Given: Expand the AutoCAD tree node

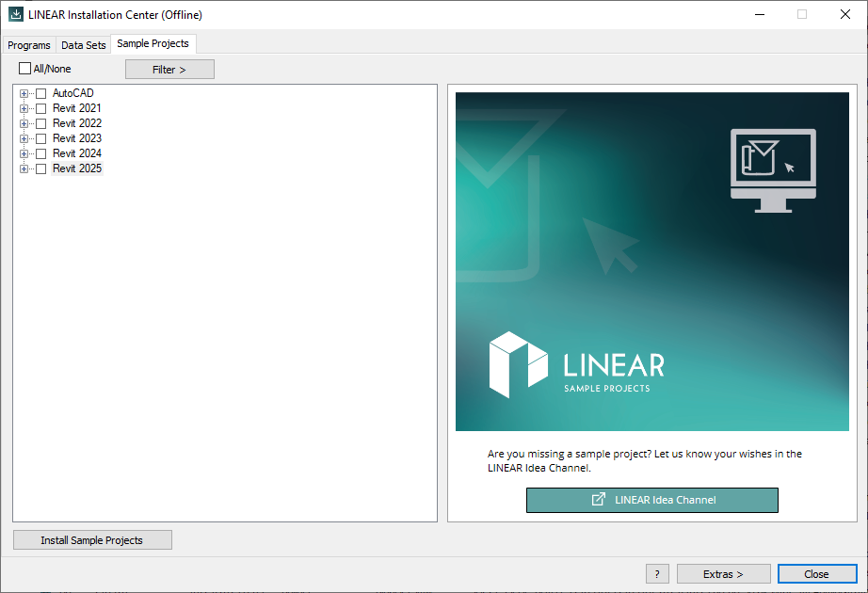Looking at the screenshot, I should (x=24, y=93).
